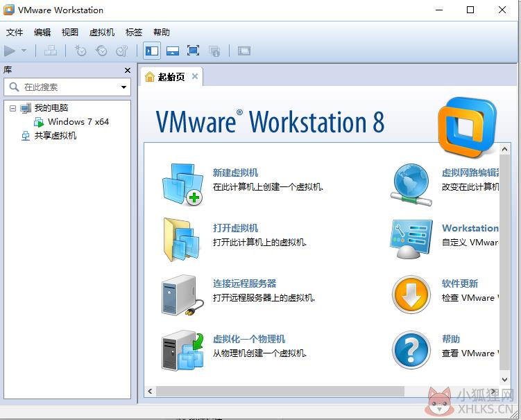Click the VMware Workstation 8 logo
Screen dimensions: 521x420
[x=467, y=127]
